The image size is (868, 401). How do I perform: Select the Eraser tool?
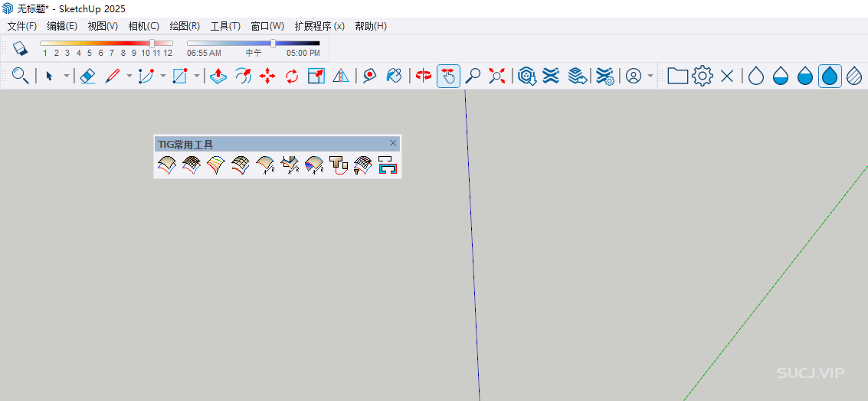pyautogui.click(x=88, y=76)
